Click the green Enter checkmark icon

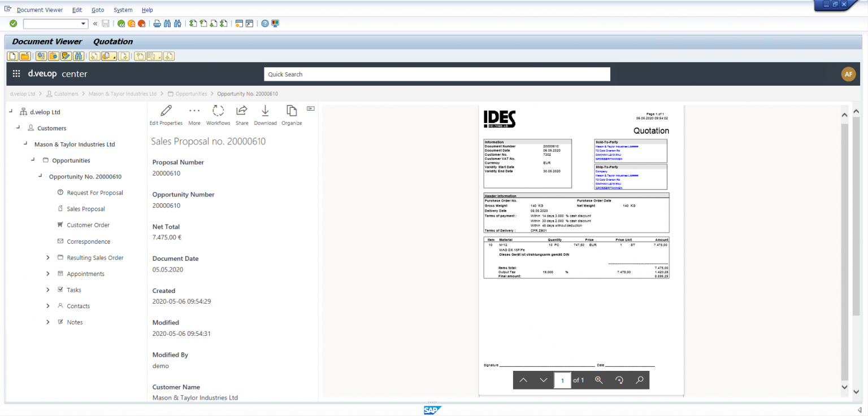tap(13, 24)
